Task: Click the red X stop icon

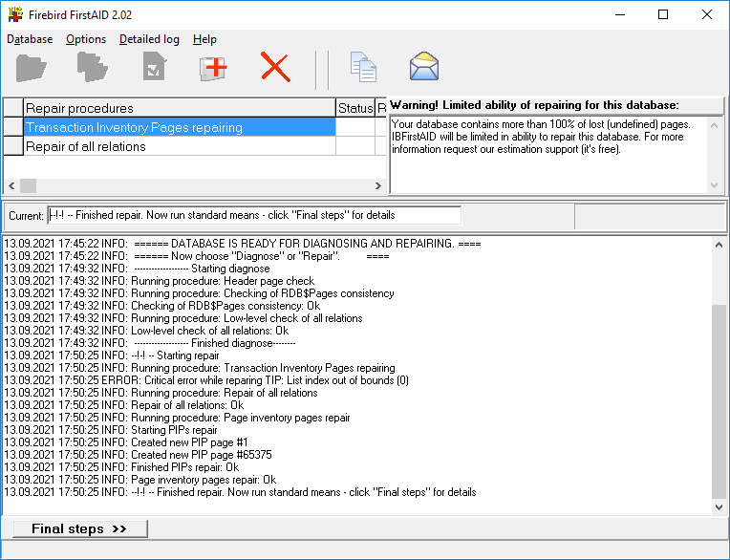Action: [275, 67]
